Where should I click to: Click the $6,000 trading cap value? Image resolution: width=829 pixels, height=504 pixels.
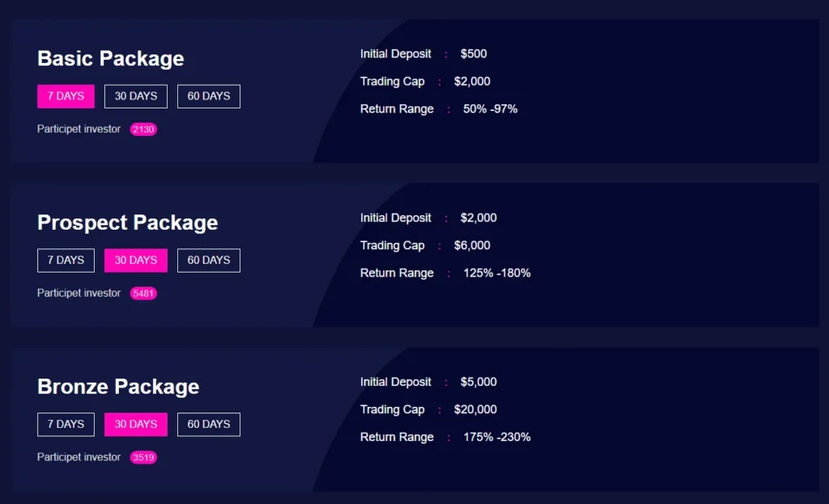pos(472,246)
